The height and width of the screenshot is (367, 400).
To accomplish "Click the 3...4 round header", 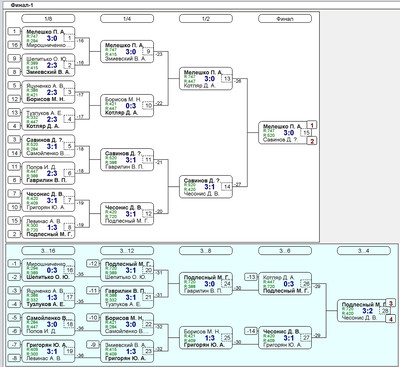I will pyautogui.click(x=364, y=251).
